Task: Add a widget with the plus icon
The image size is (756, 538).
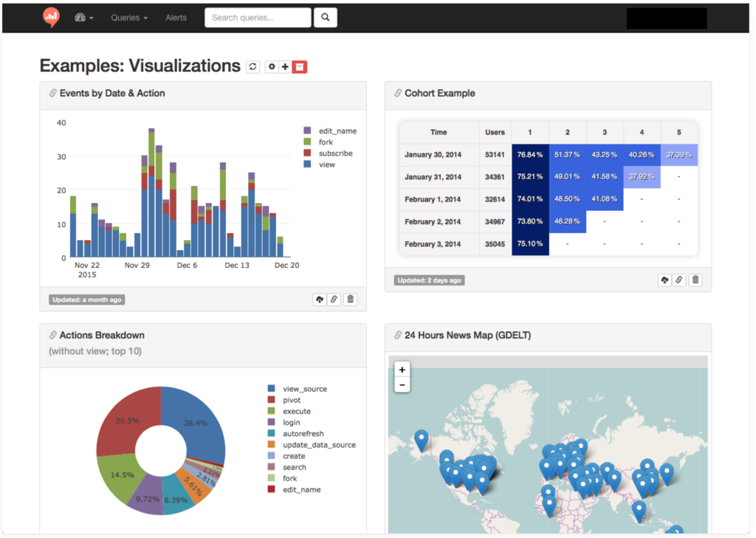Action: tap(286, 66)
